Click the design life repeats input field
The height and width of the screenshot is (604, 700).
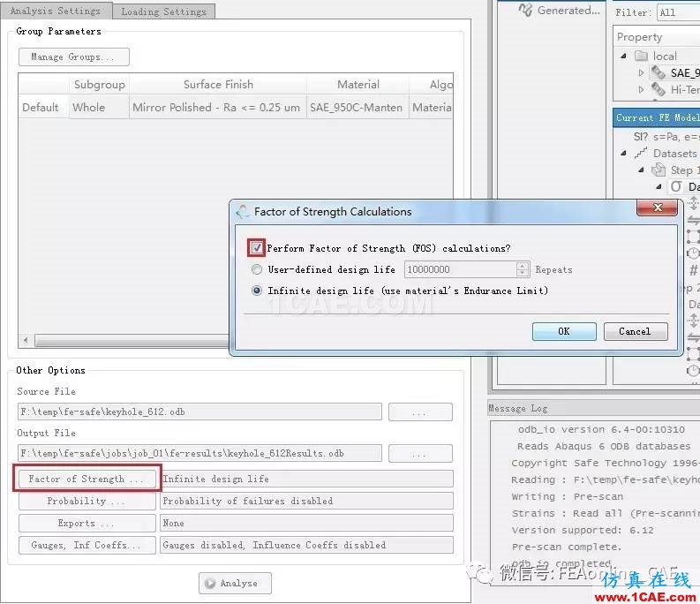[461, 269]
